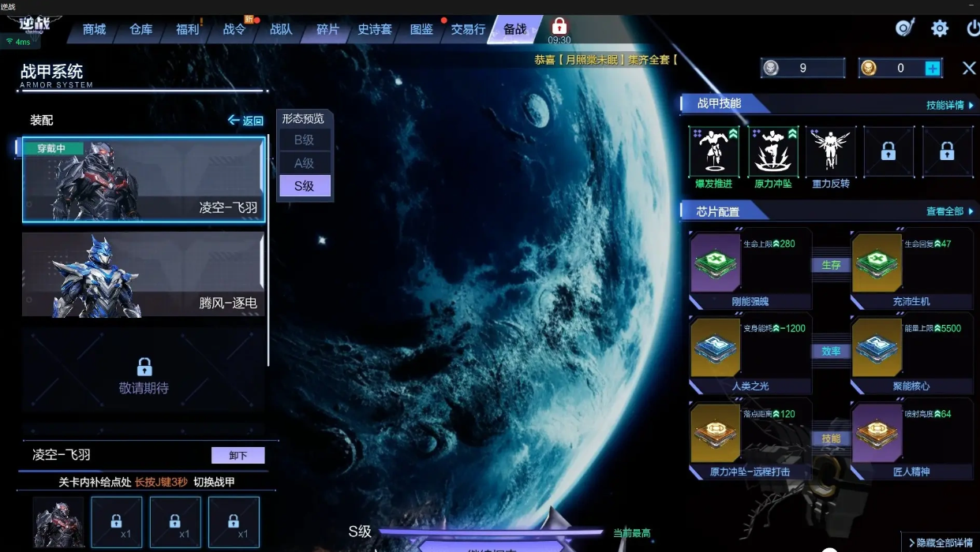The width and height of the screenshot is (980, 552).
Task: Click the blue plus to add gold
Action: click(933, 69)
